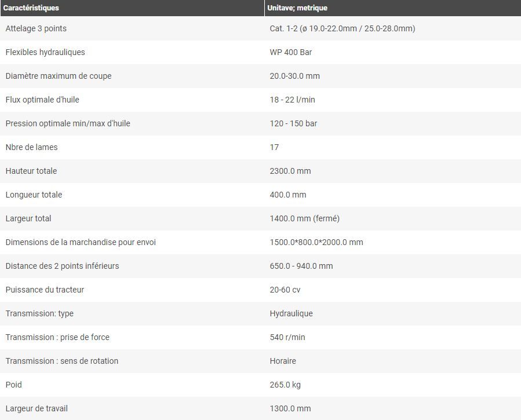Select the 'Largeur de travail' label

(37, 408)
